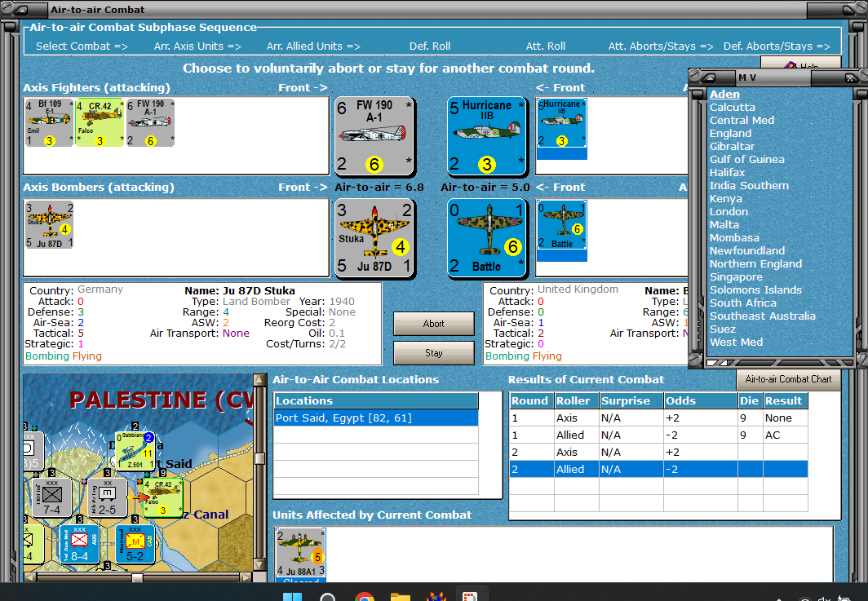Select Malta in the M V list
Image resolution: width=868 pixels, height=601 pixels.
[x=724, y=225]
